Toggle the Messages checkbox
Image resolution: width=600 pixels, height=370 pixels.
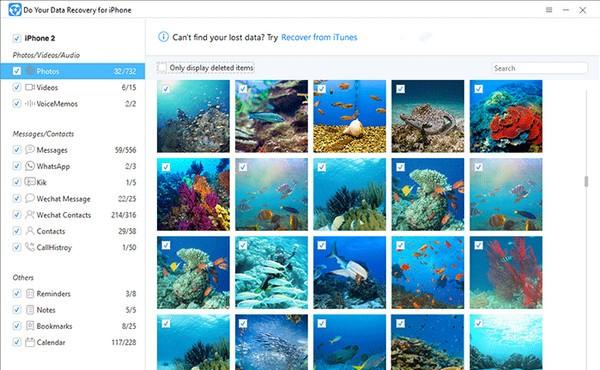(x=16, y=150)
